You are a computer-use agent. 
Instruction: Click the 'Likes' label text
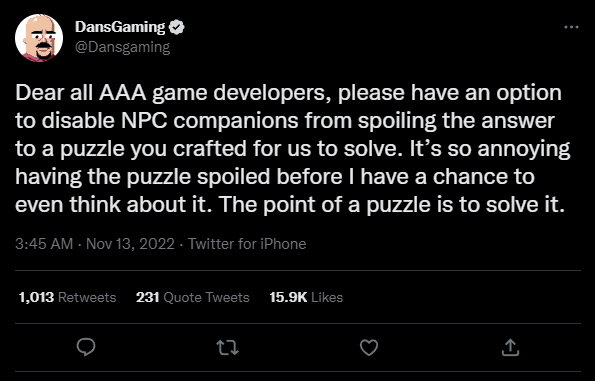coord(327,297)
